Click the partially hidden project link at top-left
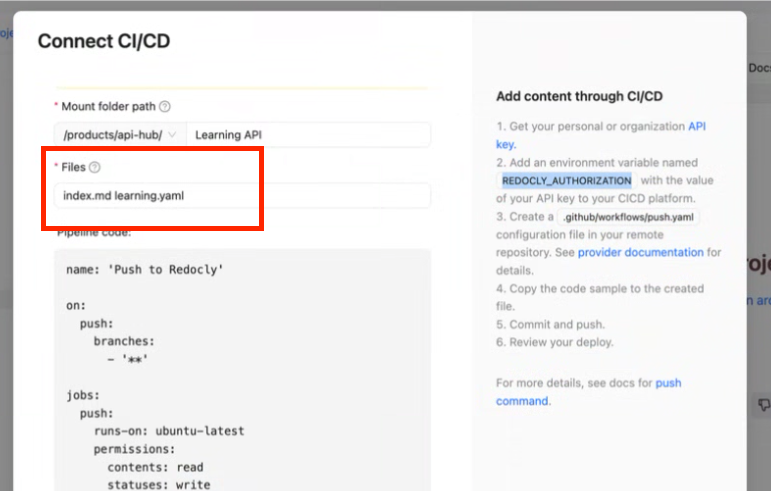The height and width of the screenshot is (491, 771). 5,33
